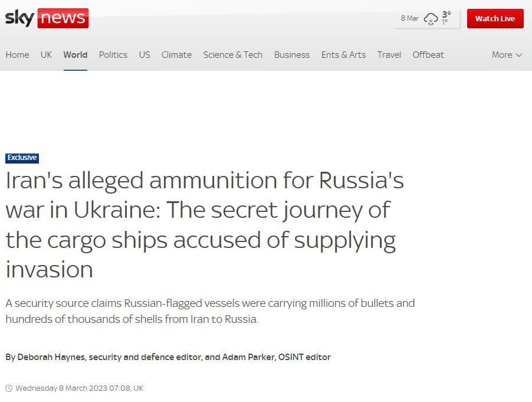532x402 pixels.
Task: Click the Sky News logo
Action: [47, 18]
